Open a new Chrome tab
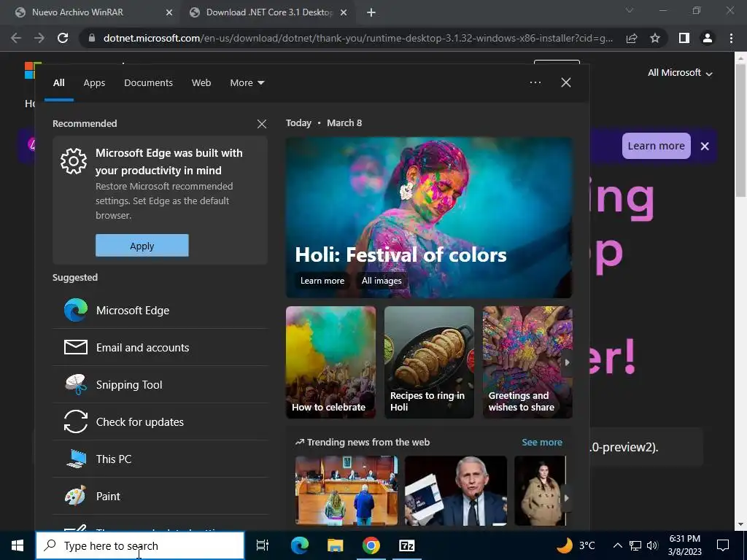Screen dimensions: 747x560 pyautogui.click(x=371, y=12)
